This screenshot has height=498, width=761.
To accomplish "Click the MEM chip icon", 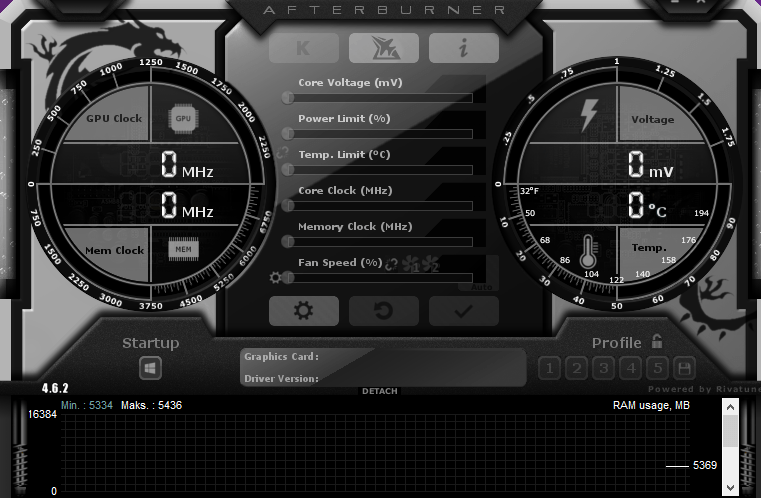I will pos(183,249).
